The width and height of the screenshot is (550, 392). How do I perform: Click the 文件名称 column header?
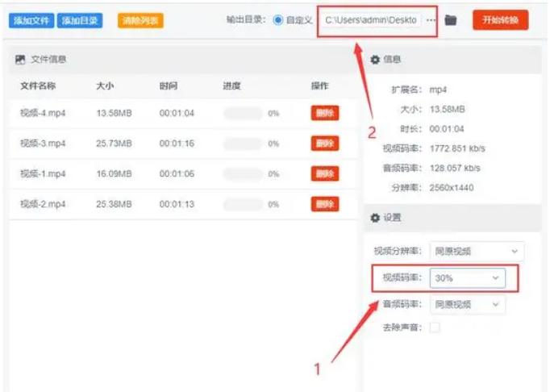tap(38, 86)
